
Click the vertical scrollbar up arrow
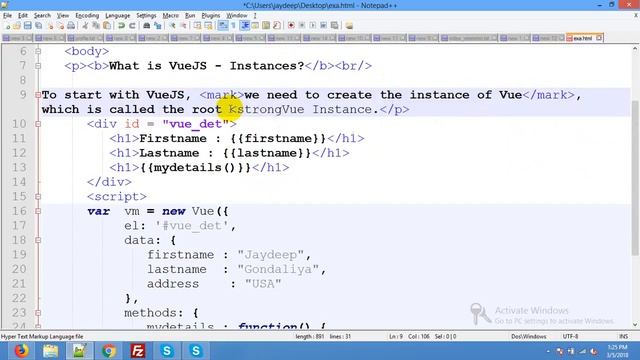pos(635,49)
